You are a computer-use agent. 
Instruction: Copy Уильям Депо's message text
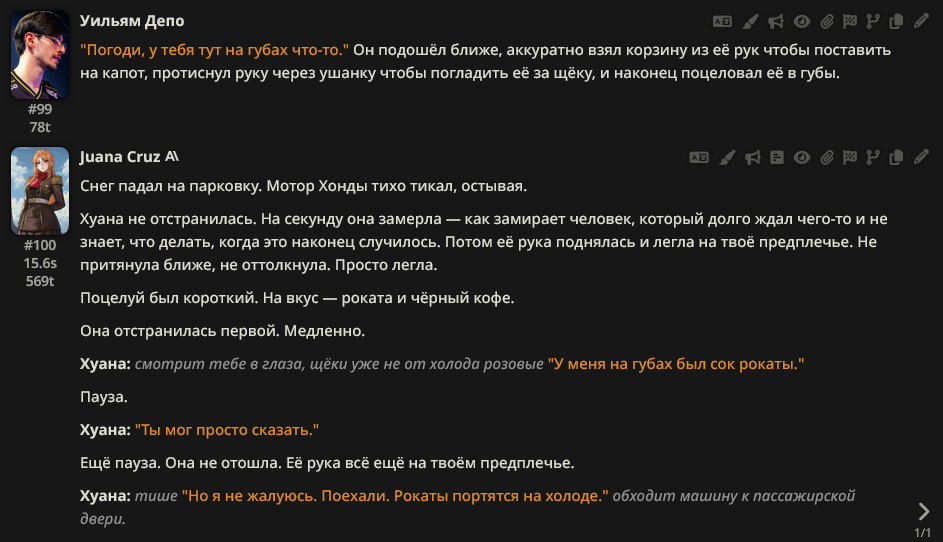897,21
